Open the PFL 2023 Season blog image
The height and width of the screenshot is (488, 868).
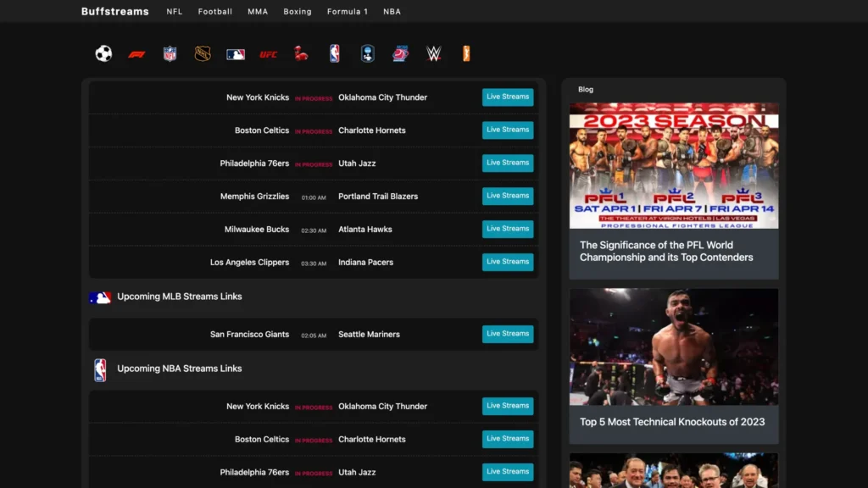(x=674, y=165)
